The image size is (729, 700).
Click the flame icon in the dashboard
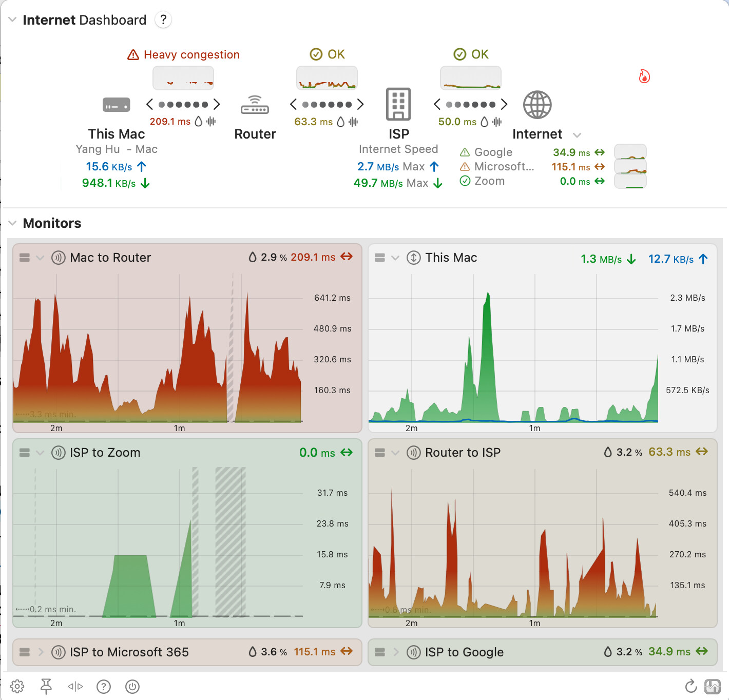644,76
